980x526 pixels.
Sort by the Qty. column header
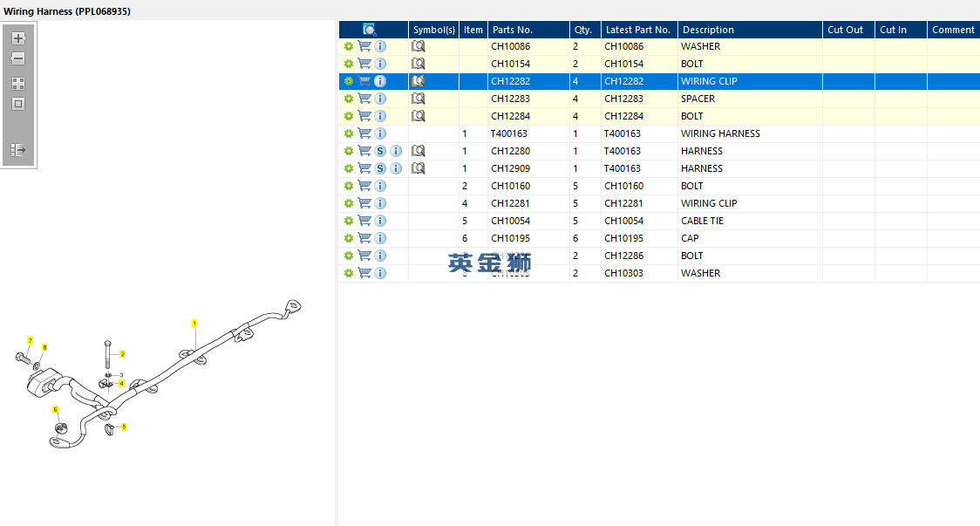[586, 30]
